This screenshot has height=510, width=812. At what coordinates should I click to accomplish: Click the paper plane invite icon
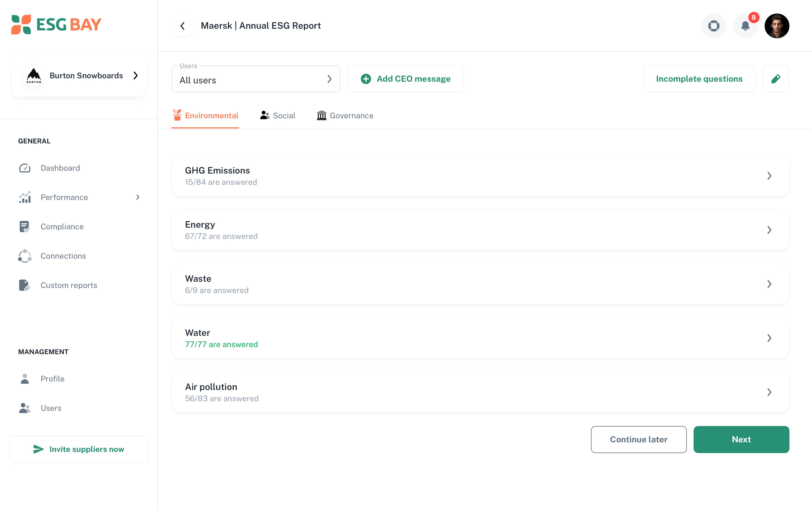tap(38, 449)
